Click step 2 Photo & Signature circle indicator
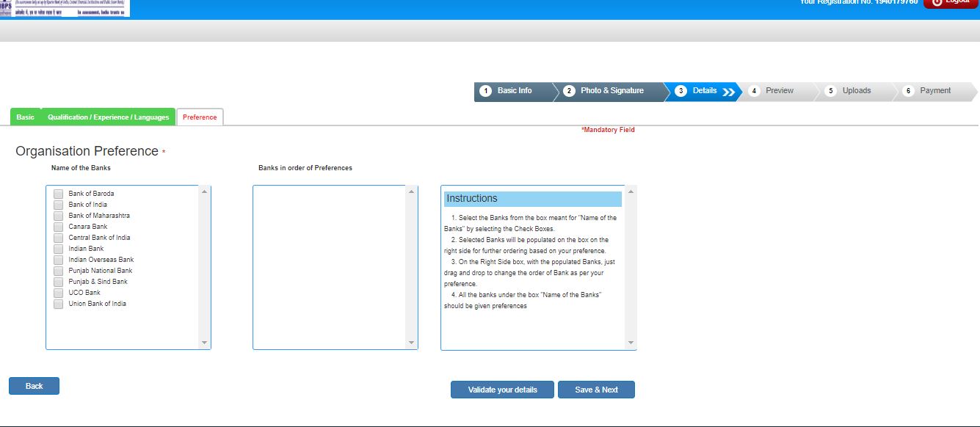 (570, 90)
